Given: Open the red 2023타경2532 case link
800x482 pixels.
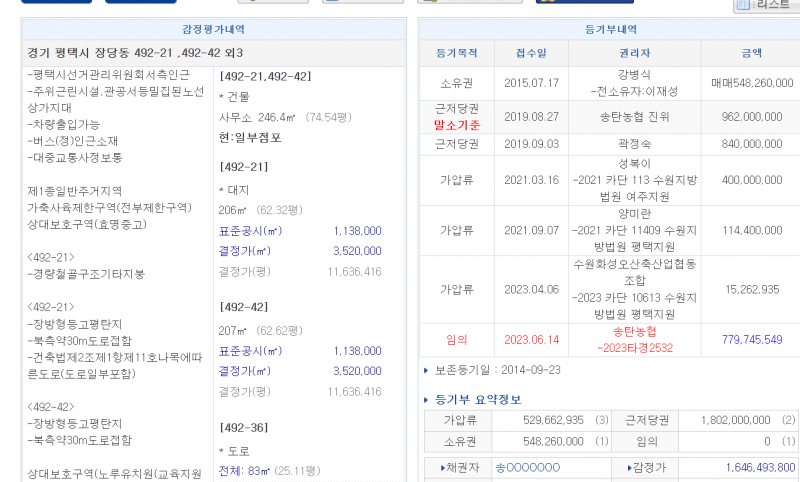Looking at the screenshot, I should coord(630,348).
